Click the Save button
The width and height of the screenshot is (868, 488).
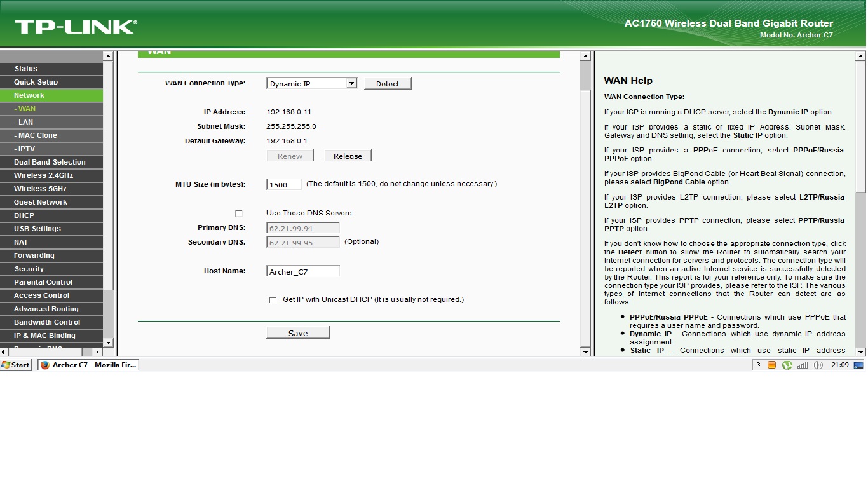297,333
